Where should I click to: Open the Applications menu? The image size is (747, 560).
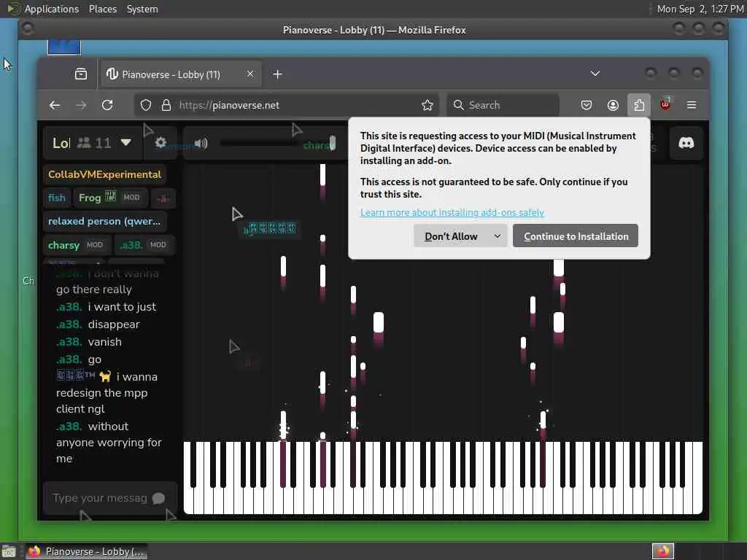[x=52, y=9]
